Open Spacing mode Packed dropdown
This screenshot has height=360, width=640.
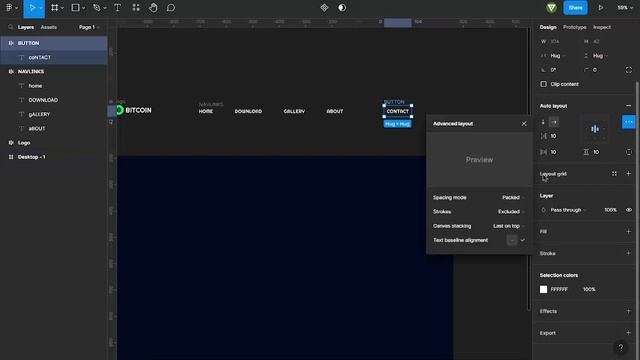tap(513, 198)
